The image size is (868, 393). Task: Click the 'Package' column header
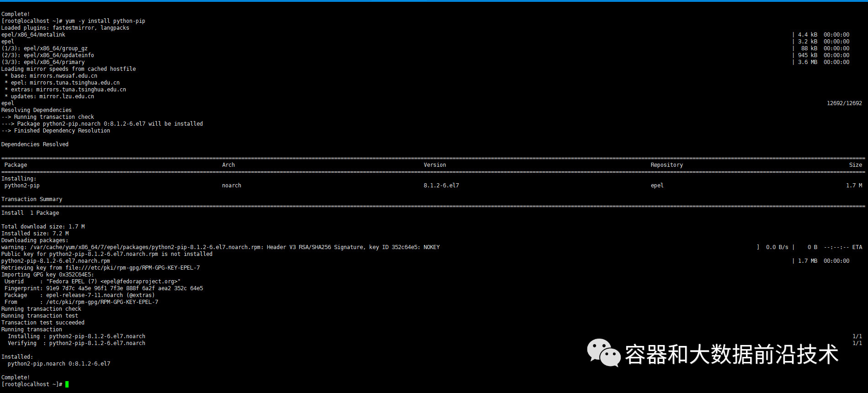16,165
